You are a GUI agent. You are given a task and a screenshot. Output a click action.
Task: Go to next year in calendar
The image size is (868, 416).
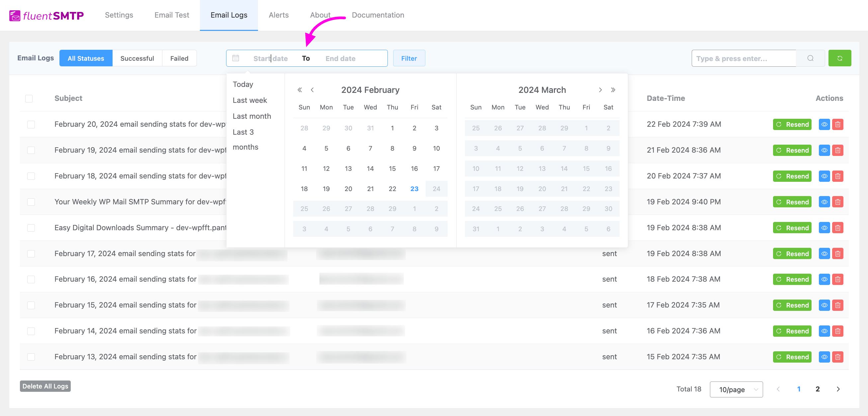[613, 90]
